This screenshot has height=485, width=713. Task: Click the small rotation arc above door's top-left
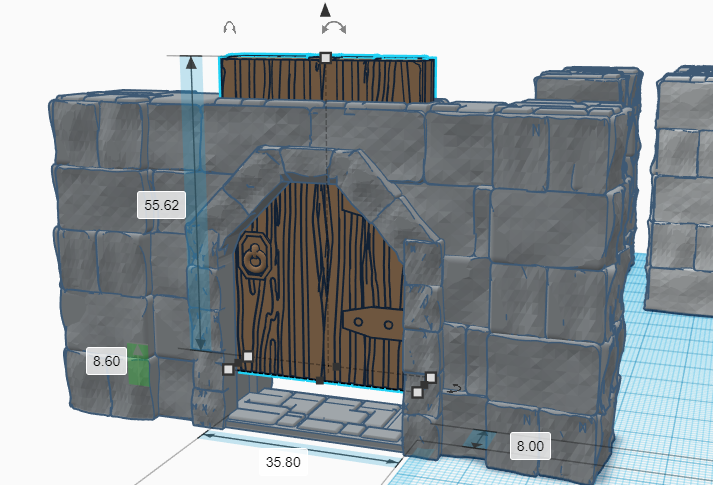[x=229, y=28]
